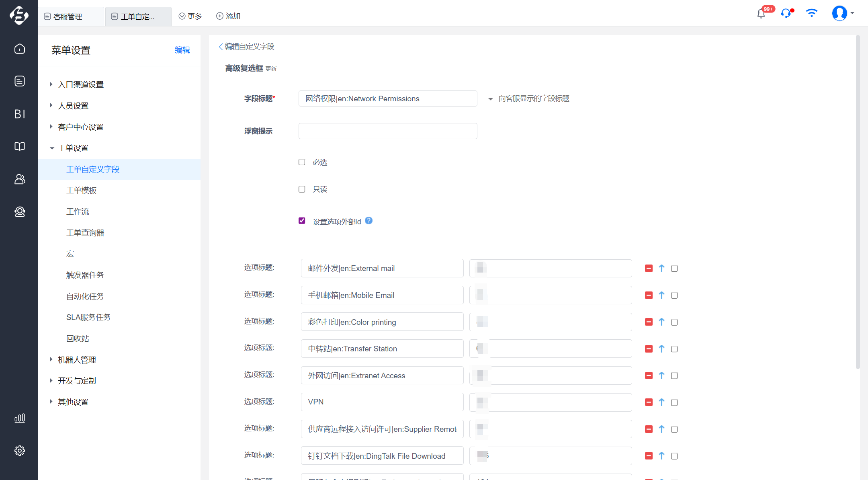Move Mobile Email option up with arrow
This screenshot has width=868, height=480.
pyautogui.click(x=661, y=295)
